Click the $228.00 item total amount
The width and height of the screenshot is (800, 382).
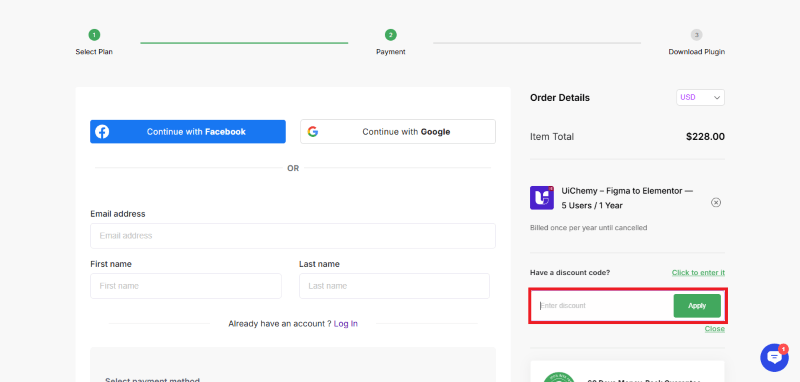click(x=705, y=137)
